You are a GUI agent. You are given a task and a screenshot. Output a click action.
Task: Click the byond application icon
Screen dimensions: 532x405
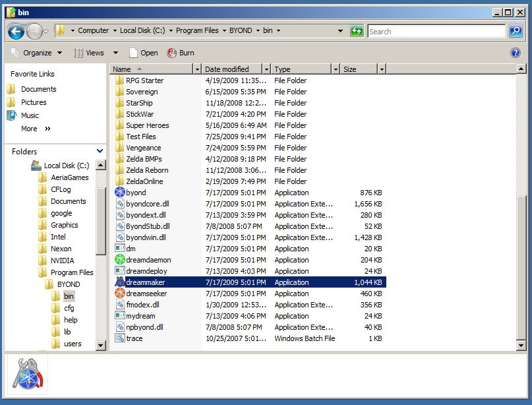120,193
